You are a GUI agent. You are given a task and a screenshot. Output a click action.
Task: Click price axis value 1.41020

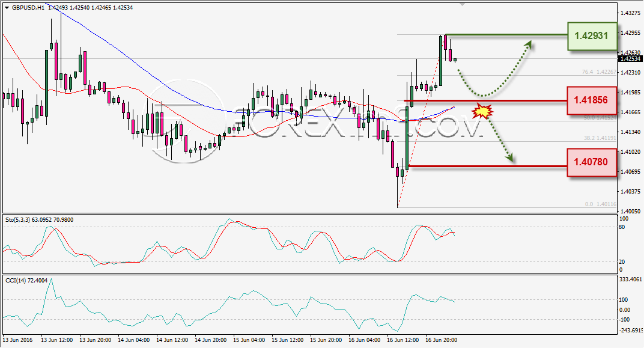tap(630, 151)
